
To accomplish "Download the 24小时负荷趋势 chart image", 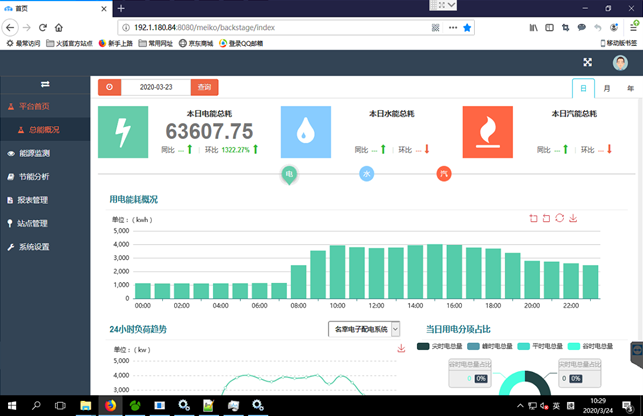I will point(401,348).
